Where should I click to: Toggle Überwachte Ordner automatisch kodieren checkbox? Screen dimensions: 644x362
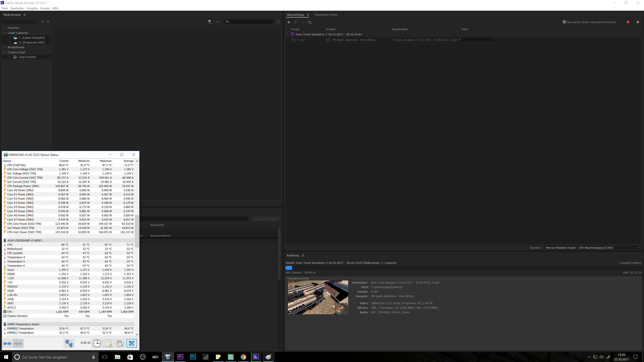pos(564,22)
